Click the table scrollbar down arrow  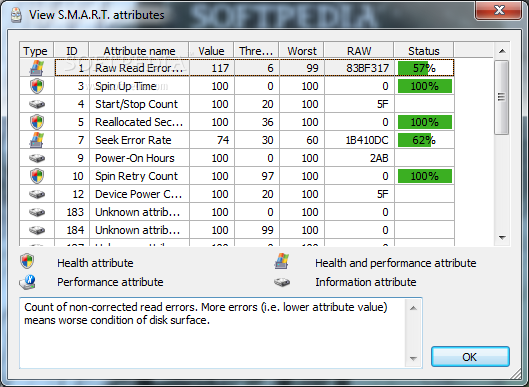[502, 238]
